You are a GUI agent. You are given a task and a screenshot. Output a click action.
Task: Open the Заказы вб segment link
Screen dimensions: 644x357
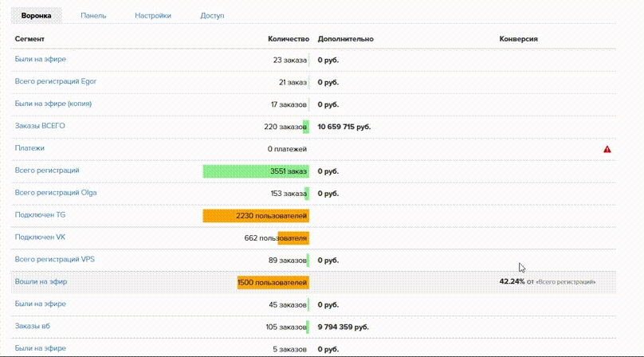click(x=33, y=326)
